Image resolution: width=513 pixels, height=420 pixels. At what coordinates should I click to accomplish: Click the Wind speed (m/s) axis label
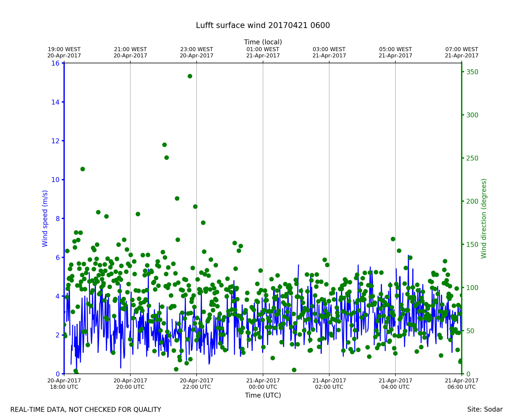coord(45,218)
